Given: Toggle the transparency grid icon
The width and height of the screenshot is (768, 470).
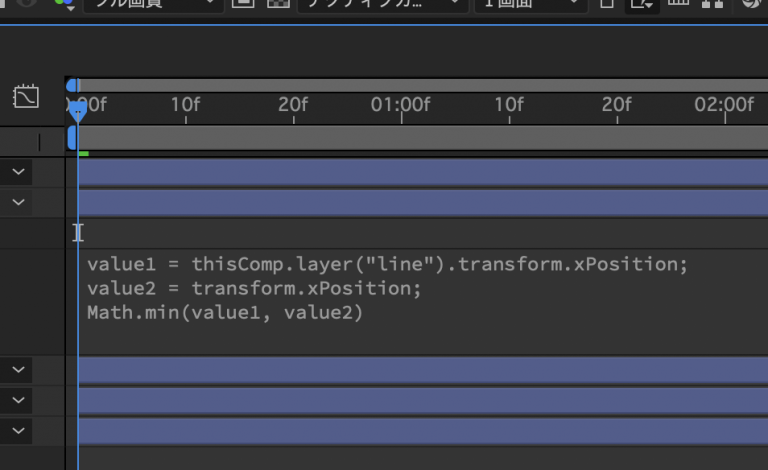Looking at the screenshot, I should pos(280,4).
